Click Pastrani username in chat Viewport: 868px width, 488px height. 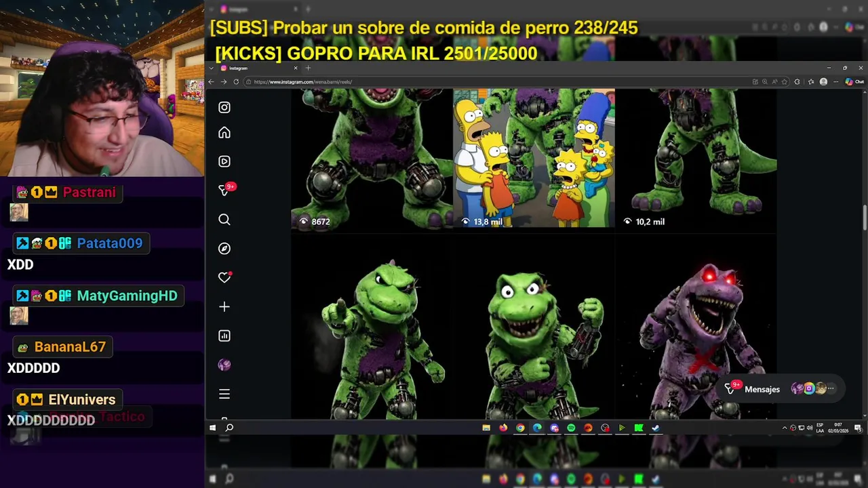pos(89,192)
